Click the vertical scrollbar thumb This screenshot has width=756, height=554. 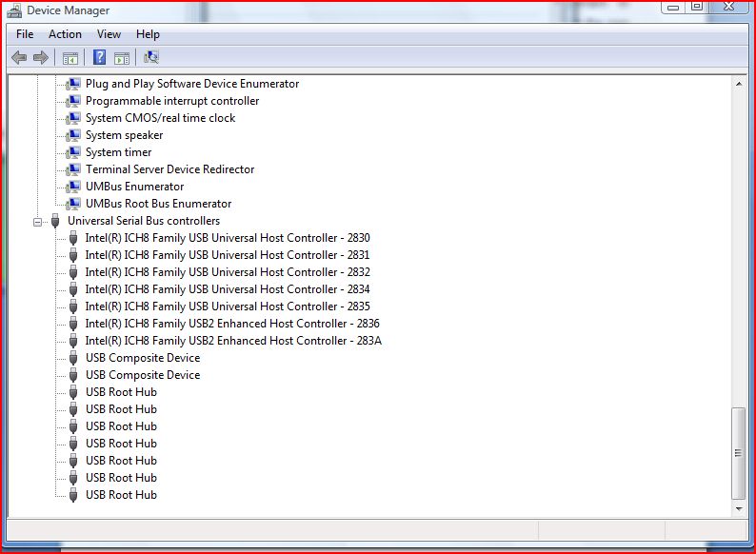coord(738,453)
